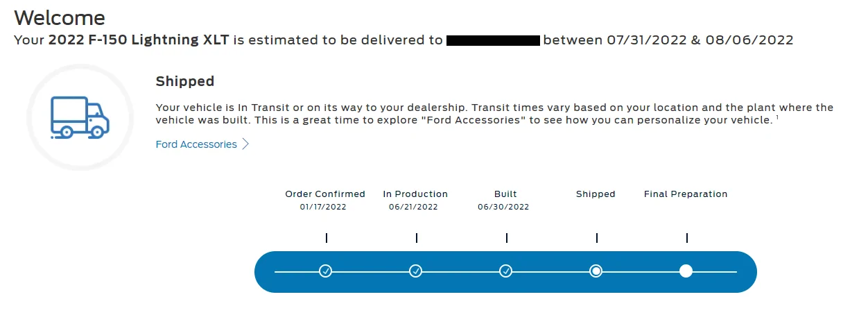Click the 2022 F-150 Lightning XLT vehicle name
Image resolution: width=868 pixels, height=315 pixels.
(x=139, y=40)
